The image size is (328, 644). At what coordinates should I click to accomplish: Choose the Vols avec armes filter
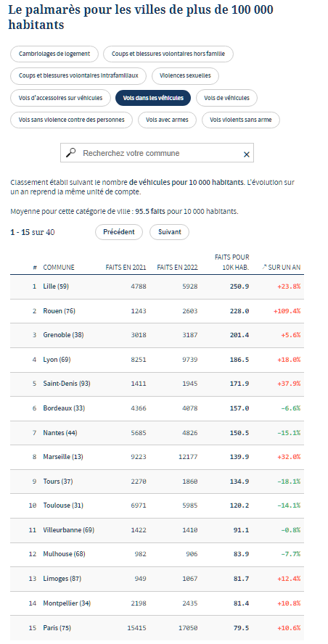pyautogui.click(x=167, y=120)
